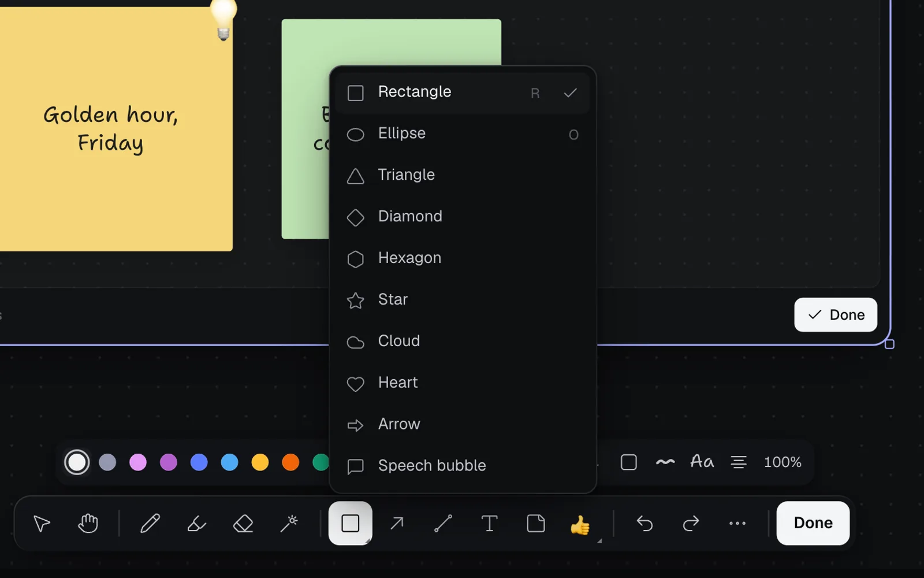Select Diamond shape option
Viewport: 924px width, 578px height.
point(463,217)
